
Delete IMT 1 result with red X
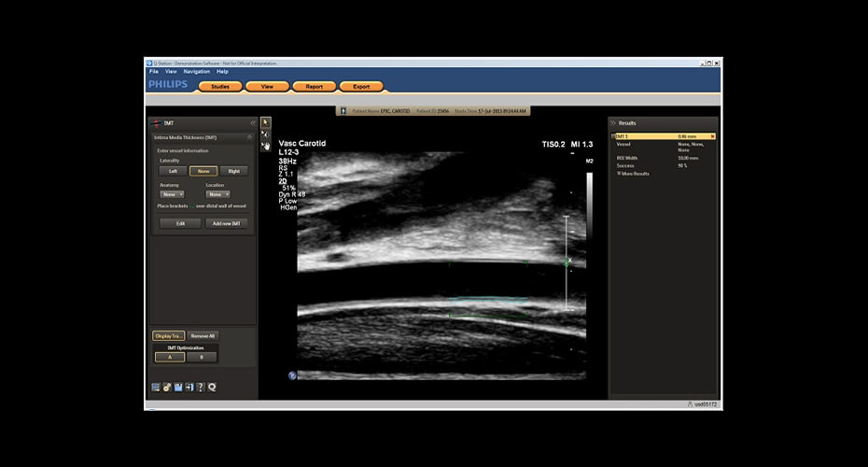(712, 136)
